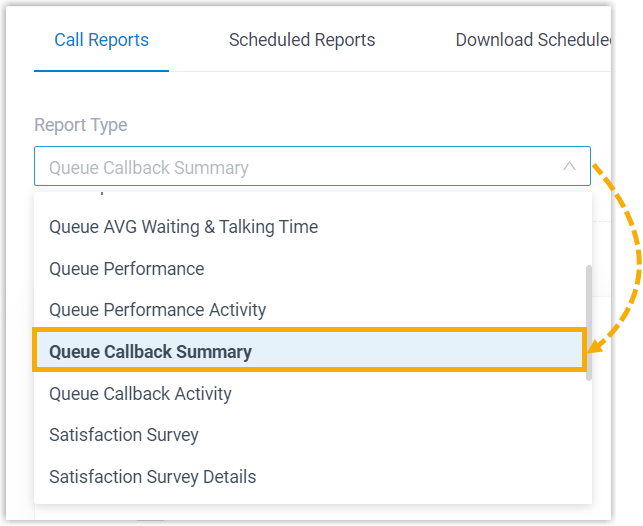
Task: Select the Satisfaction Survey option
Action: pyautogui.click(x=124, y=435)
